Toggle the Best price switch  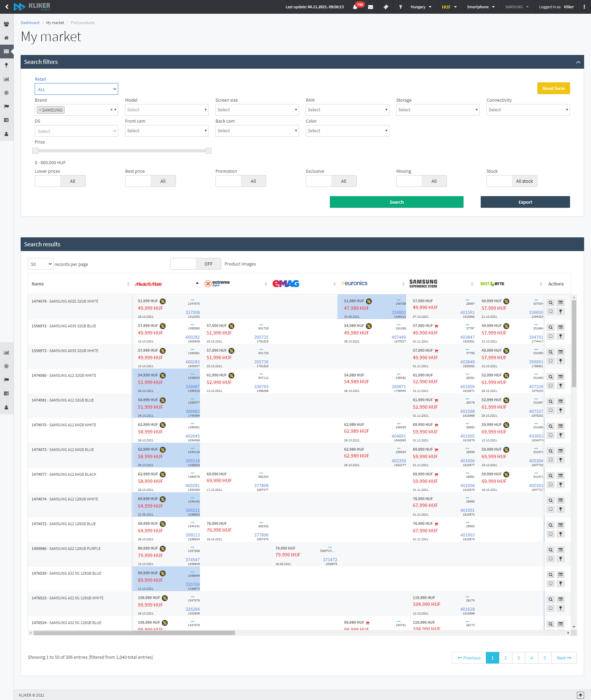[150, 181]
